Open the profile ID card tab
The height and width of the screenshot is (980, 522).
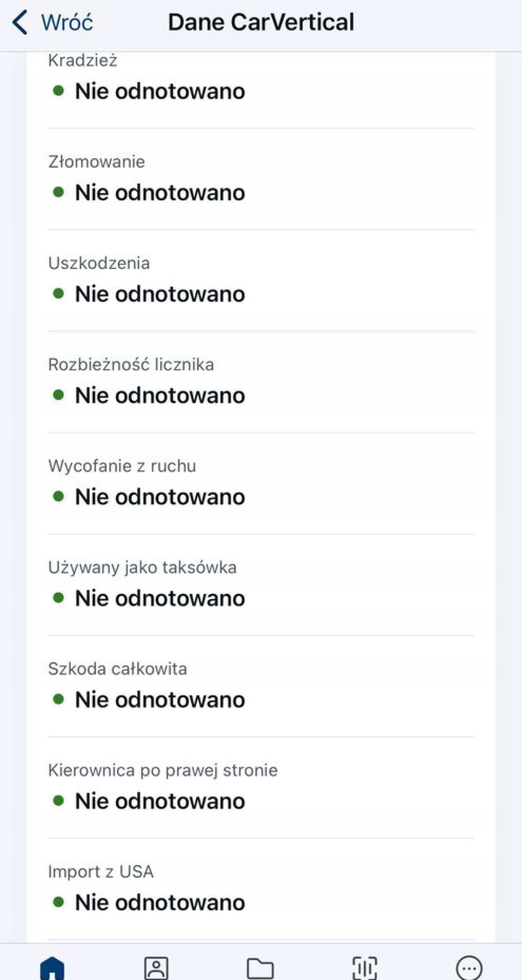[x=156, y=967]
